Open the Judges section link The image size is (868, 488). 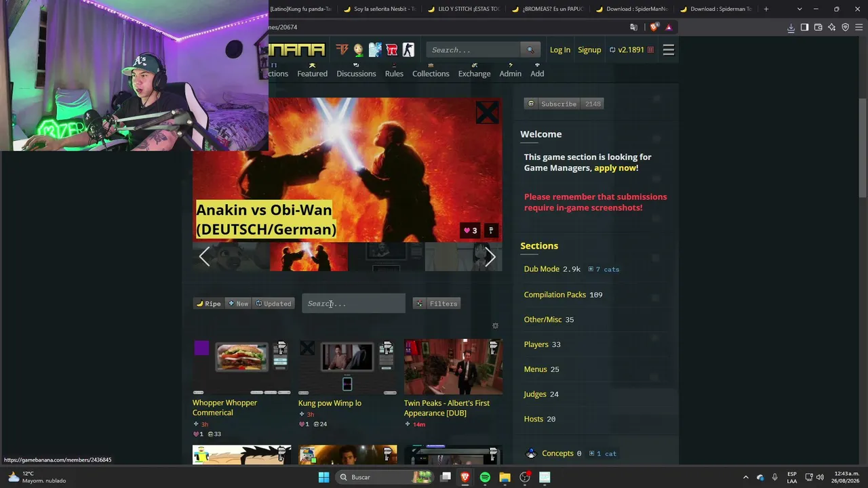(x=534, y=394)
